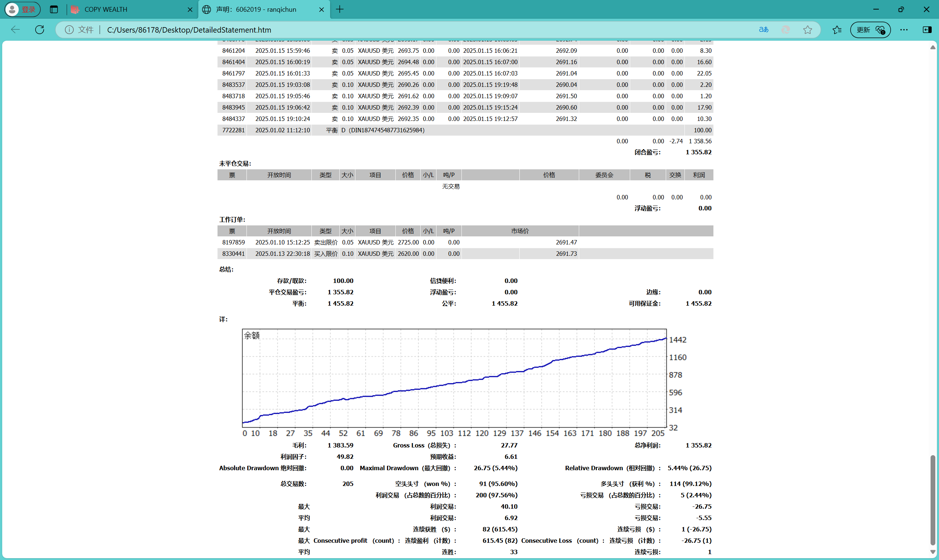The image size is (939, 560).
Task: Click the greyed extension icon in address bar
Action: (x=786, y=30)
